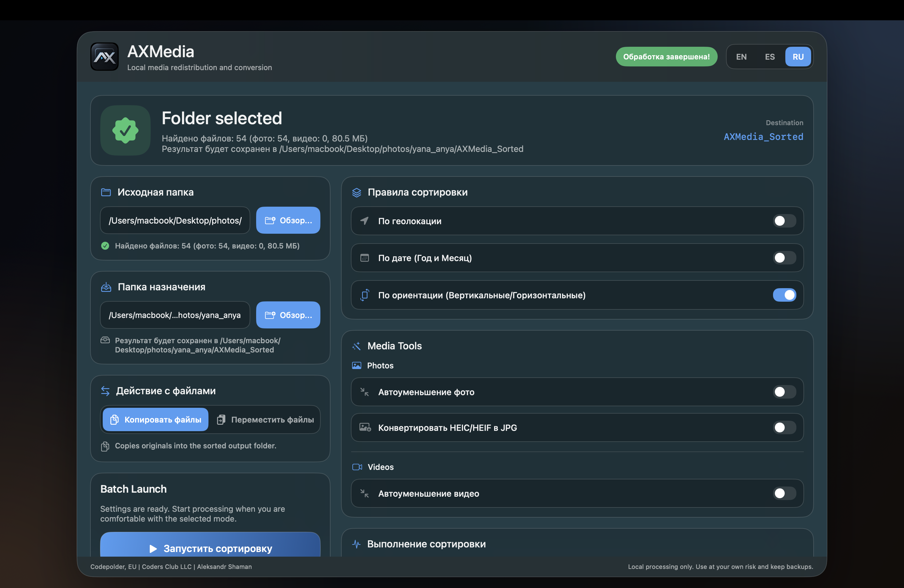This screenshot has width=904, height=588.
Task: Click the Local media redistribution and conversion subtitle
Action: [200, 68]
